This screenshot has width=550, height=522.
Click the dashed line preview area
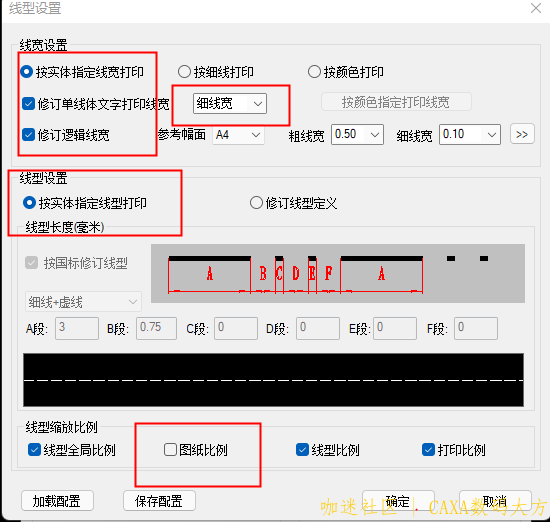(x=273, y=380)
